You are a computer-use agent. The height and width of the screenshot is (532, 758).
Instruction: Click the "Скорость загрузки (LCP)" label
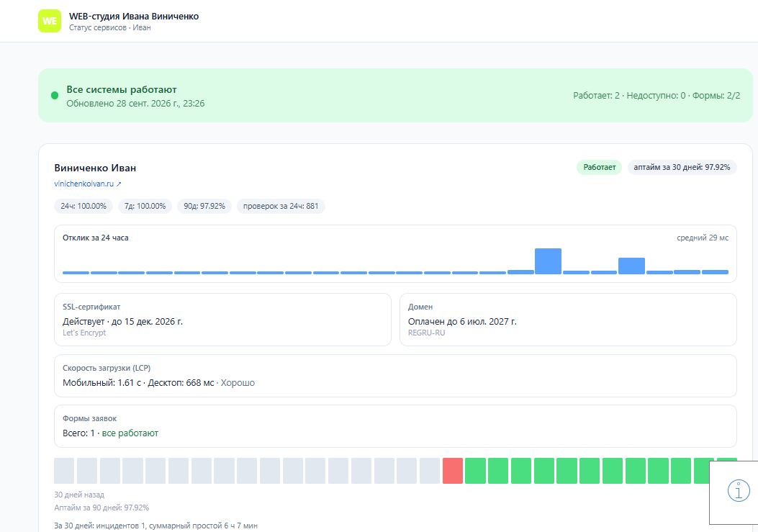(107, 368)
